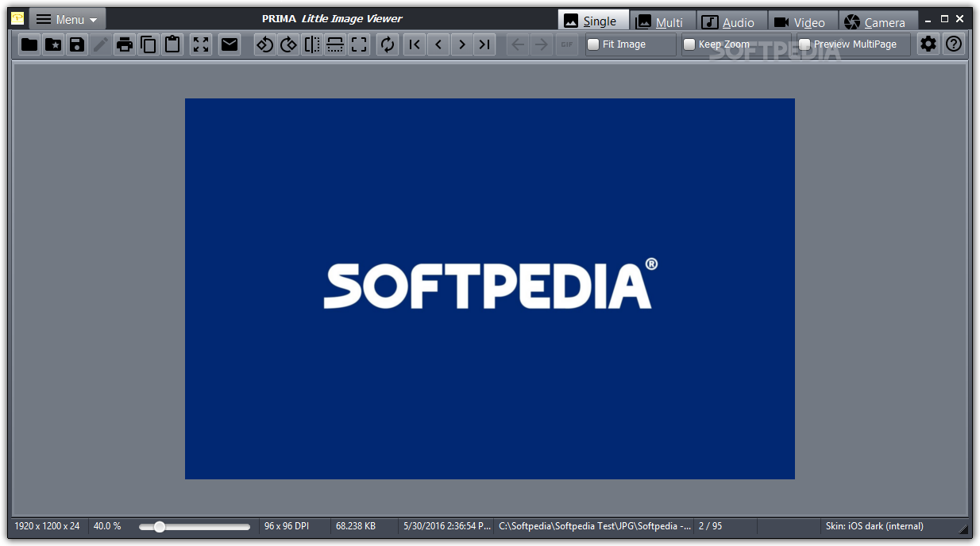980x546 pixels.
Task: Print the image with the printer icon
Action: coord(125,44)
